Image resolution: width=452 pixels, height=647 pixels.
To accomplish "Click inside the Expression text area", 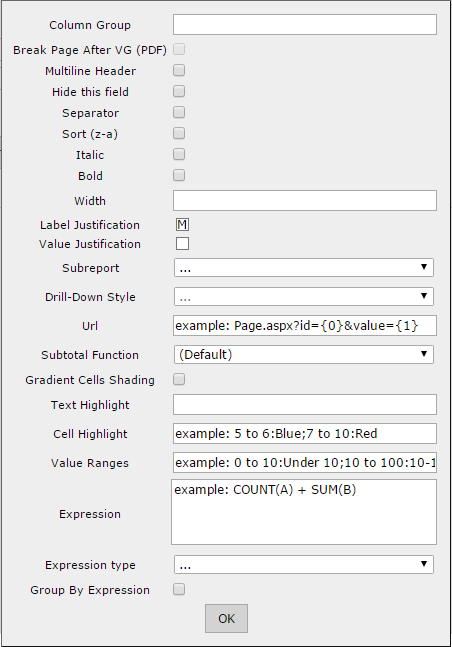I will [x=304, y=512].
